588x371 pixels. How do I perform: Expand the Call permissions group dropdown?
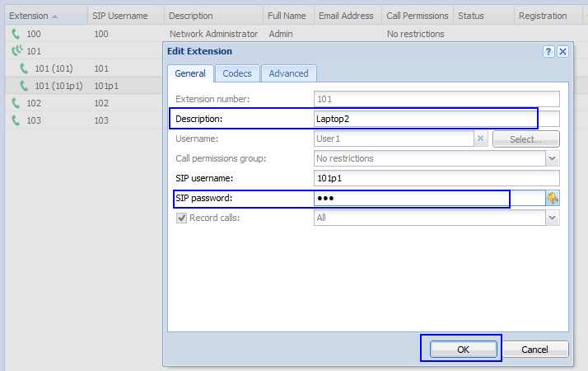(x=553, y=158)
